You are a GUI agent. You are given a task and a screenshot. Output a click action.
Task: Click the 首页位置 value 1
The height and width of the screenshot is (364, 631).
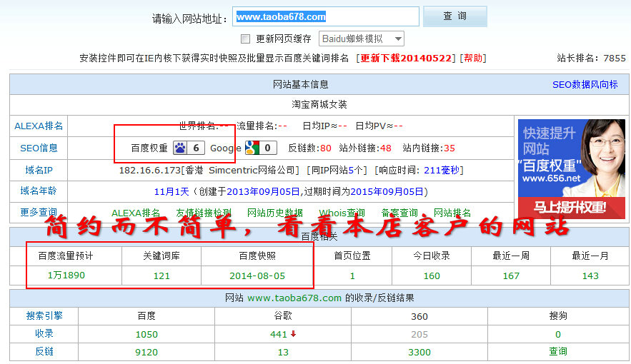coord(352,276)
